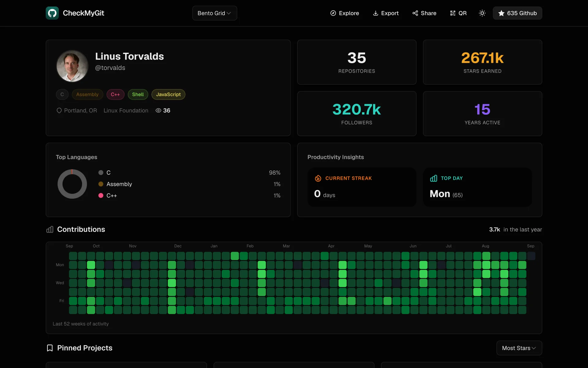
Task: Toggle light/dark theme sun icon
Action: tap(482, 13)
